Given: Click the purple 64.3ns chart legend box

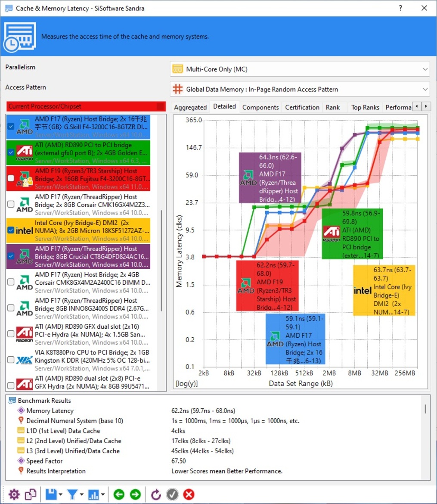Looking at the screenshot, I should point(270,177).
